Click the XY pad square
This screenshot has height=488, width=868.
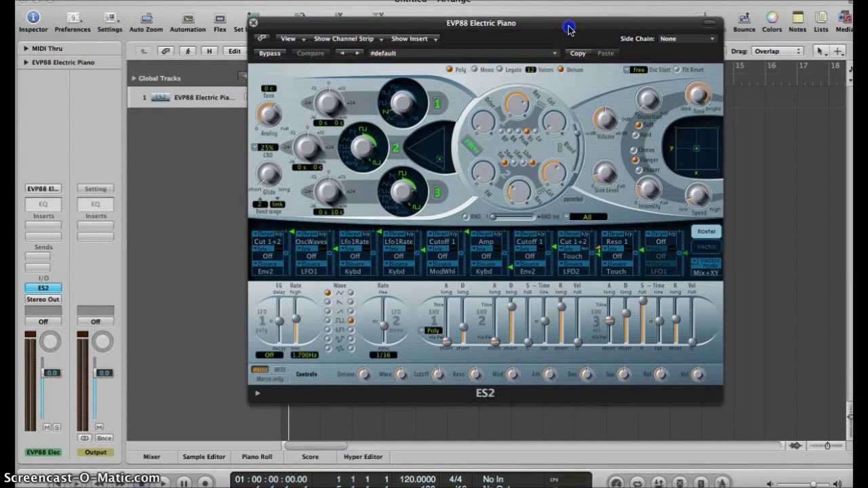(696, 148)
